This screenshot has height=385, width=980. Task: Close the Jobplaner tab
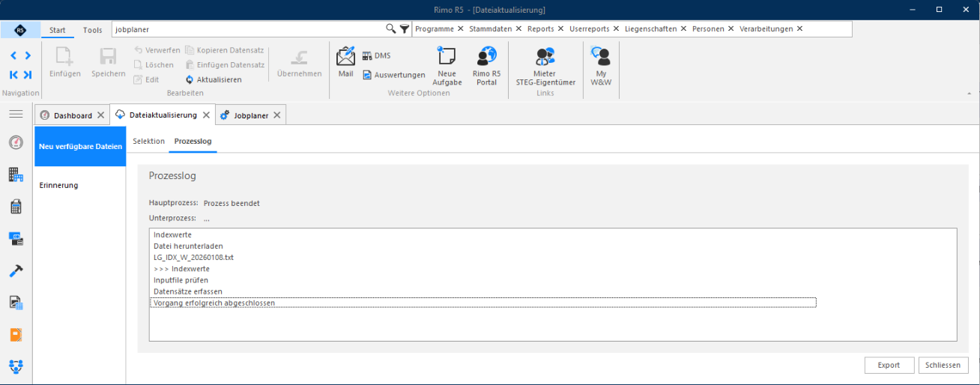(276, 115)
